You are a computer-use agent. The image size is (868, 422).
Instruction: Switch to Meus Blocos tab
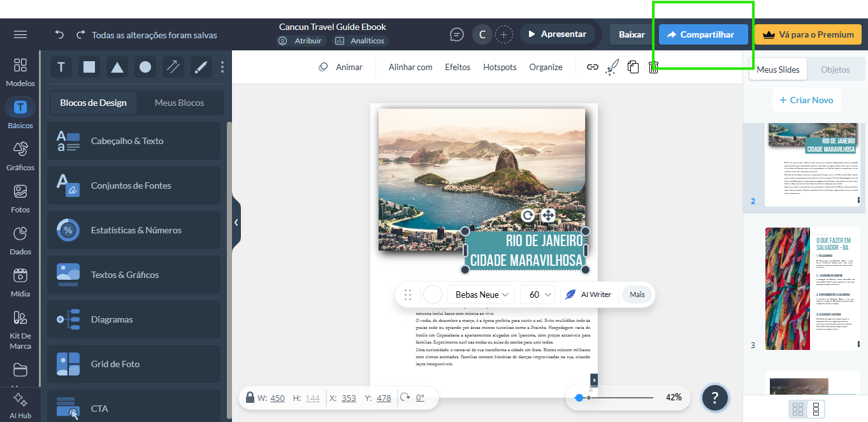pos(180,103)
